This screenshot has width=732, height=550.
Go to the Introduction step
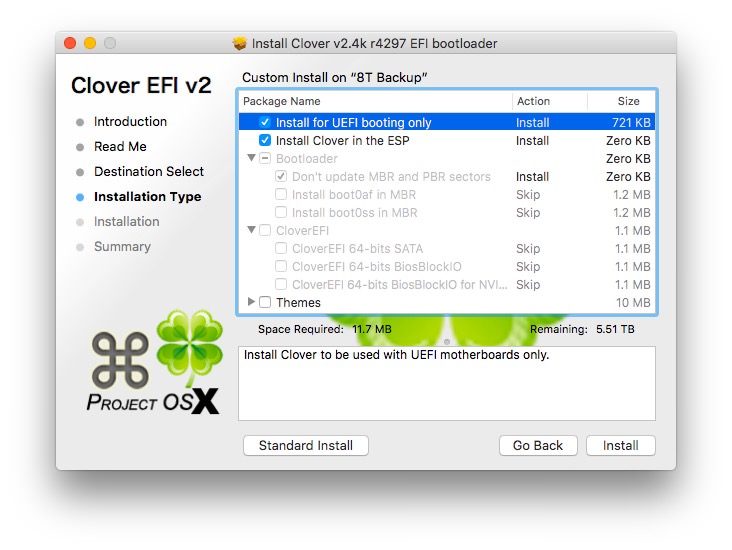coord(130,121)
